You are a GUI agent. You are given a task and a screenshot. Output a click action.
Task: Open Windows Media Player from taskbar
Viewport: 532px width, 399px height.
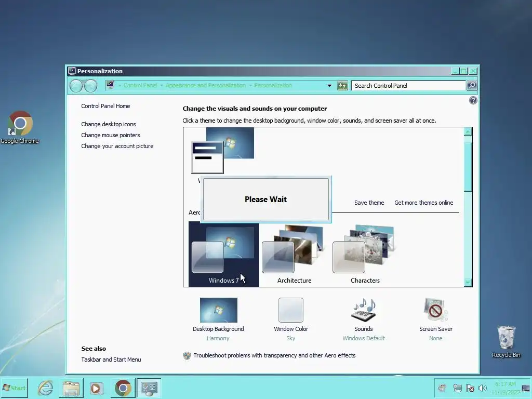click(96, 388)
